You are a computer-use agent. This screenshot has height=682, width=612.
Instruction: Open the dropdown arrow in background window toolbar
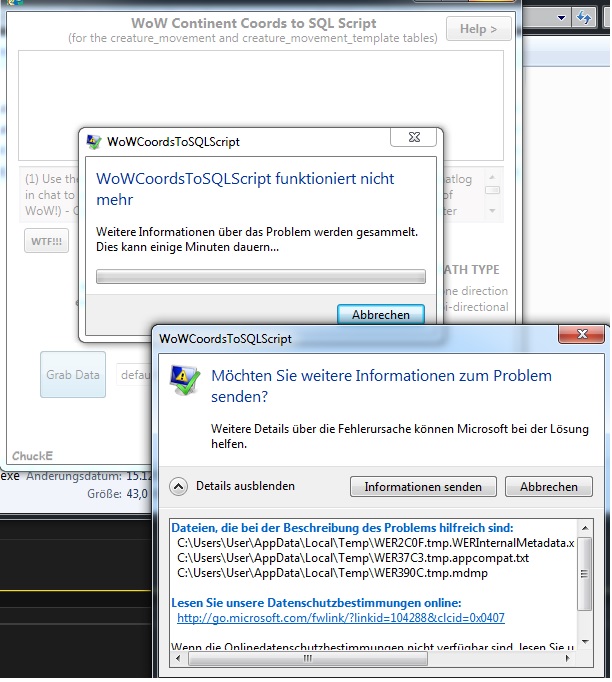[x=562, y=18]
